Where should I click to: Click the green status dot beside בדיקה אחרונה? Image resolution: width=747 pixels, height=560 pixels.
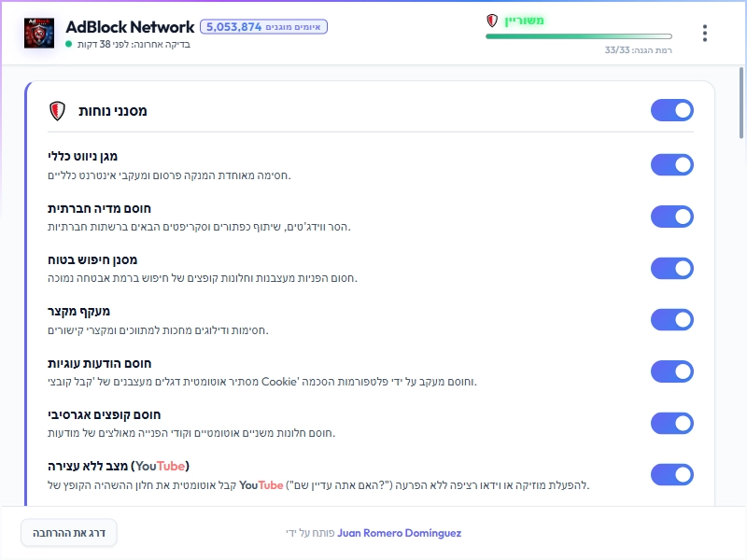pos(68,44)
